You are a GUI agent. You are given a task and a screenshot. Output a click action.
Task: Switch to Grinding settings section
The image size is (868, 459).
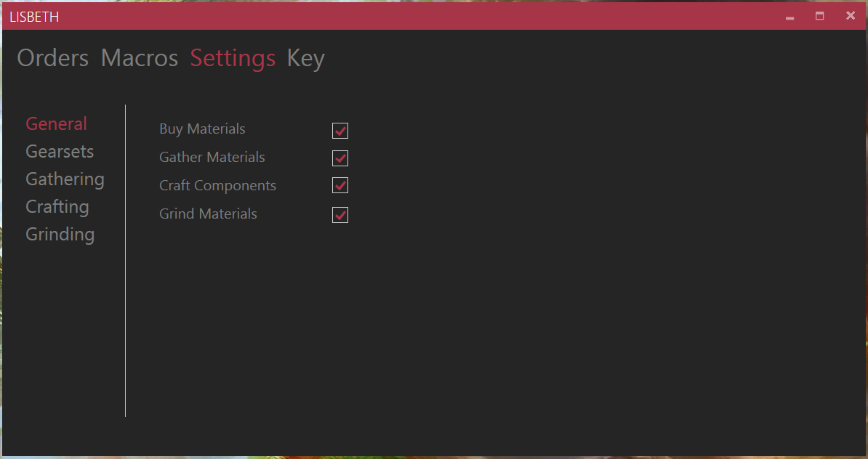[x=60, y=235]
